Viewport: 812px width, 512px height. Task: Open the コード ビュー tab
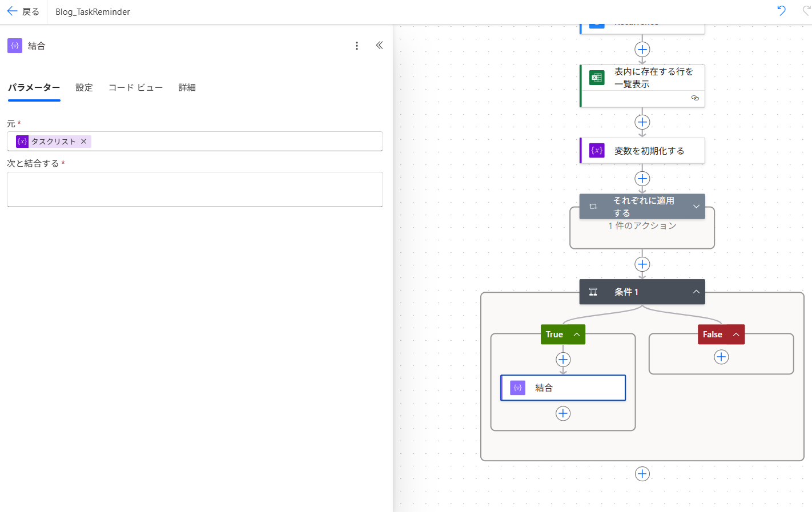(x=135, y=88)
